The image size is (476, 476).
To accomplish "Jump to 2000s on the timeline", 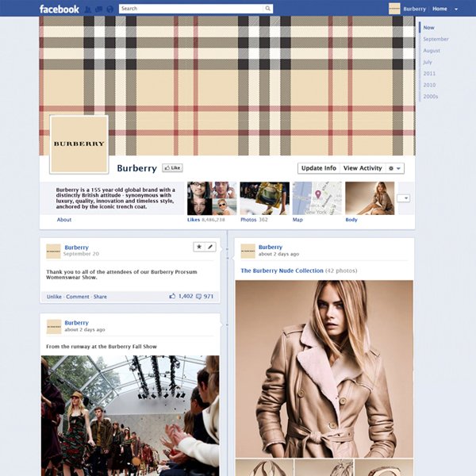I will (431, 97).
